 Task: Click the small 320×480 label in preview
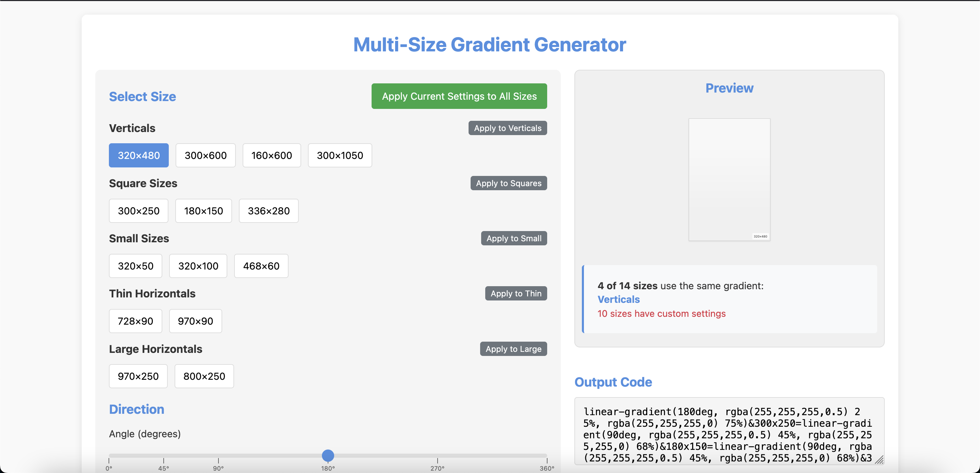point(760,236)
